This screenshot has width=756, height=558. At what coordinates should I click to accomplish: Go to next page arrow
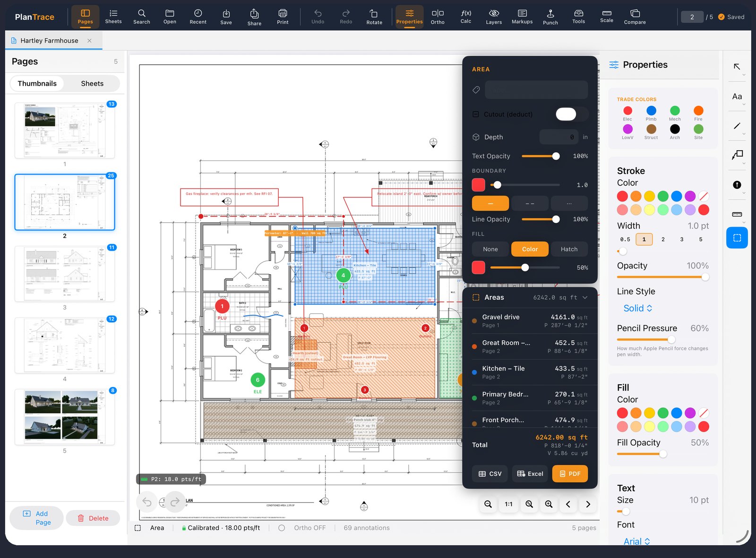[588, 504]
